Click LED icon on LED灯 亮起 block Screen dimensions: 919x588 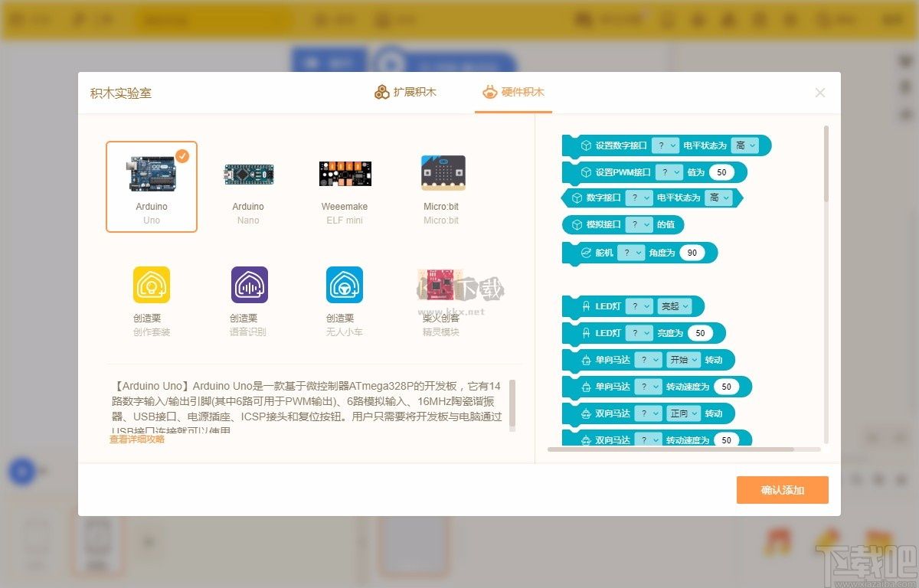pos(586,306)
